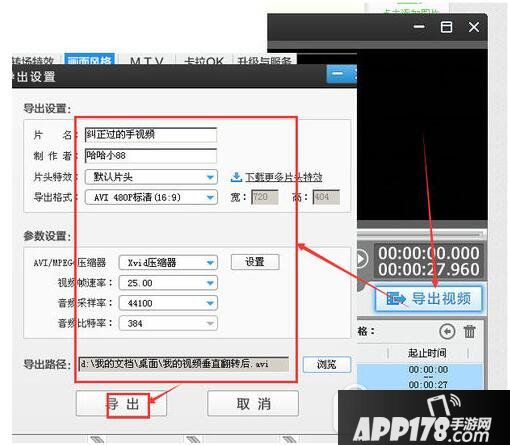Minimize the main editor window
The image size is (510, 445).
pyautogui.click(x=419, y=27)
